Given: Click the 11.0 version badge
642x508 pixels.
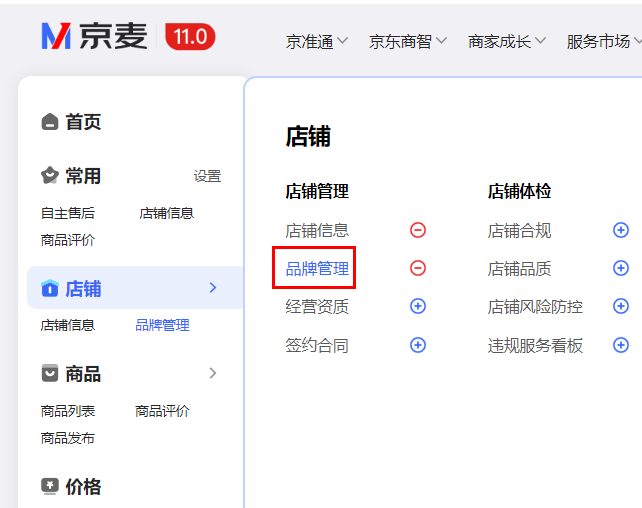Looking at the screenshot, I should coord(190,36).
